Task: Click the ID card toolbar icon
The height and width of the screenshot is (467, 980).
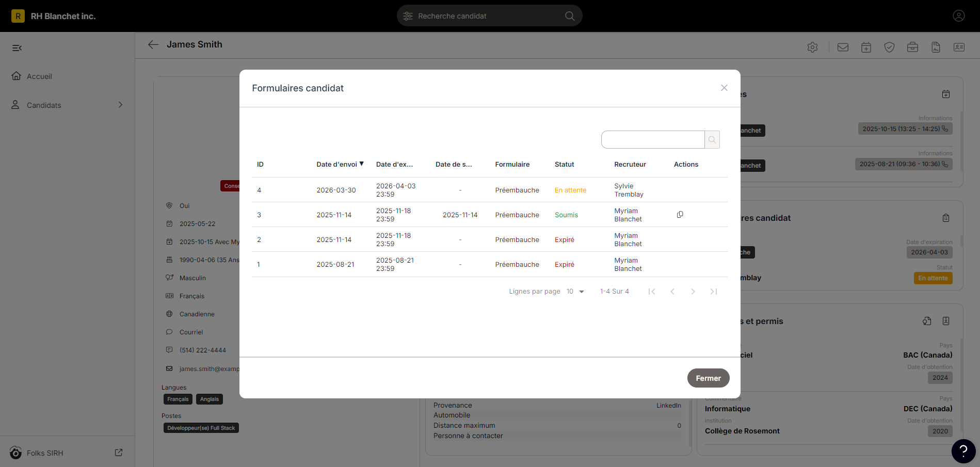Action: click(959, 47)
